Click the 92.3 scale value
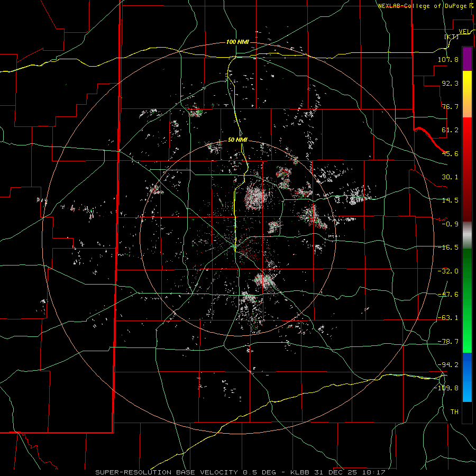The height and width of the screenshot is (476, 476). [x=450, y=83]
